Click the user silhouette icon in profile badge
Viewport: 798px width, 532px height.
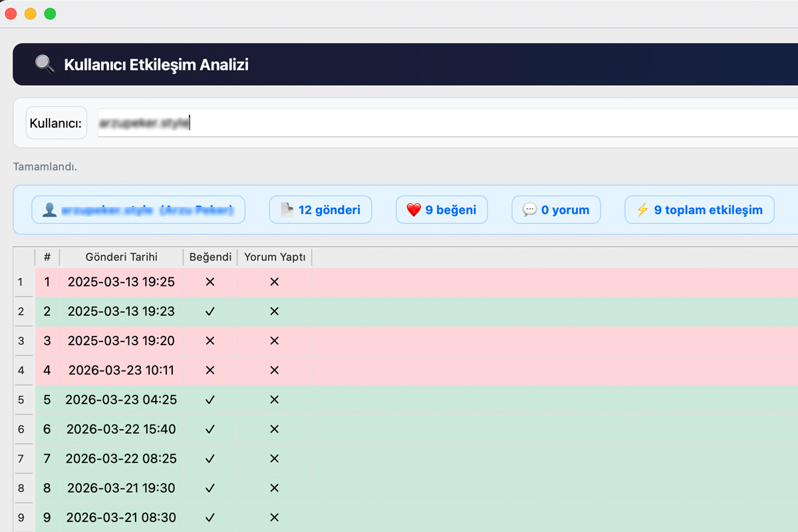coord(50,210)
